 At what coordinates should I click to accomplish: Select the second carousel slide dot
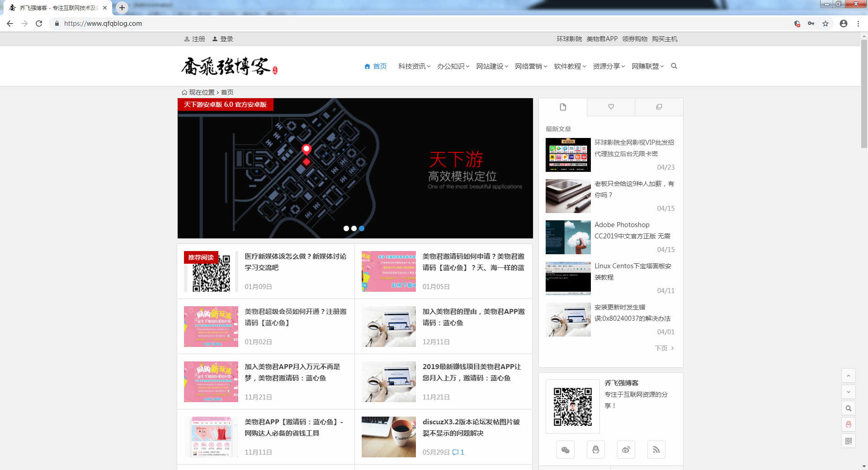354,228
